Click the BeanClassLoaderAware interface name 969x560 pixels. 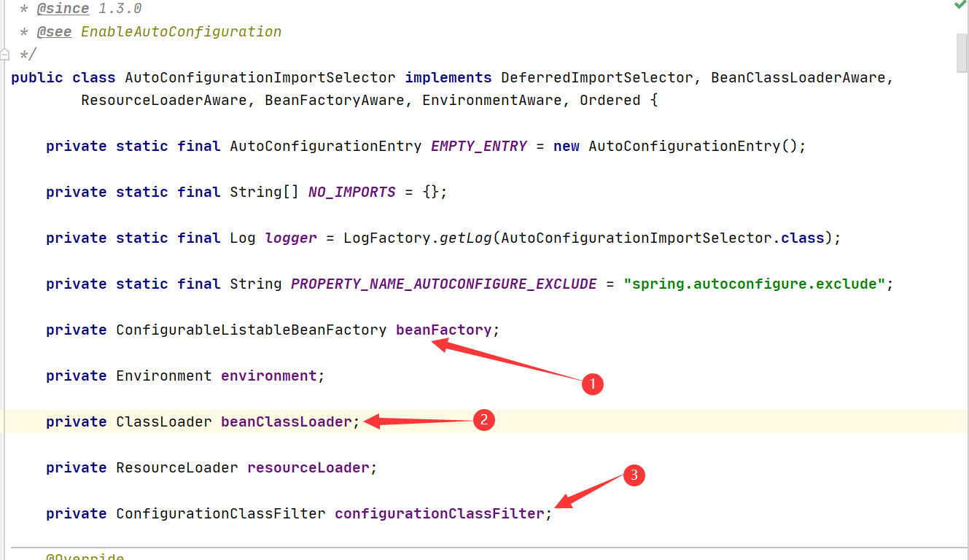pyautogui.click(x=798, y=78)
